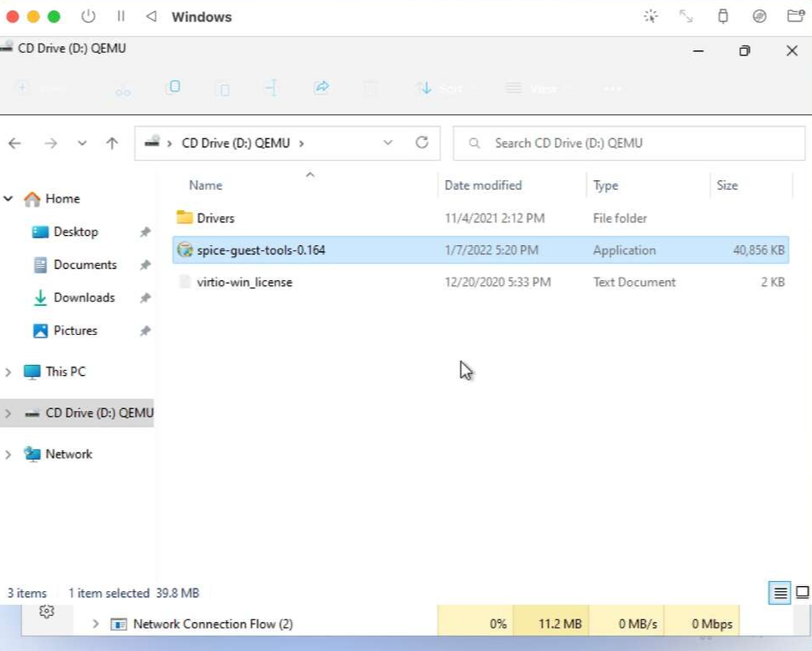Select the virtio-win_license file

click(480, 282)
